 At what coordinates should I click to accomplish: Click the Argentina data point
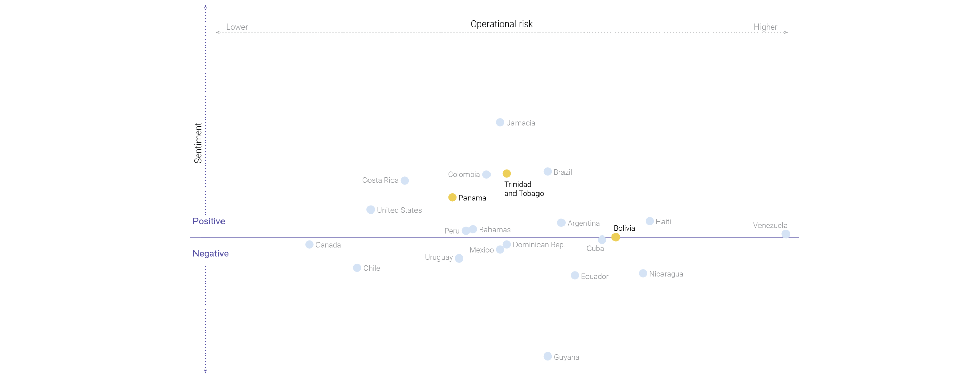click(x=561, y=223)
